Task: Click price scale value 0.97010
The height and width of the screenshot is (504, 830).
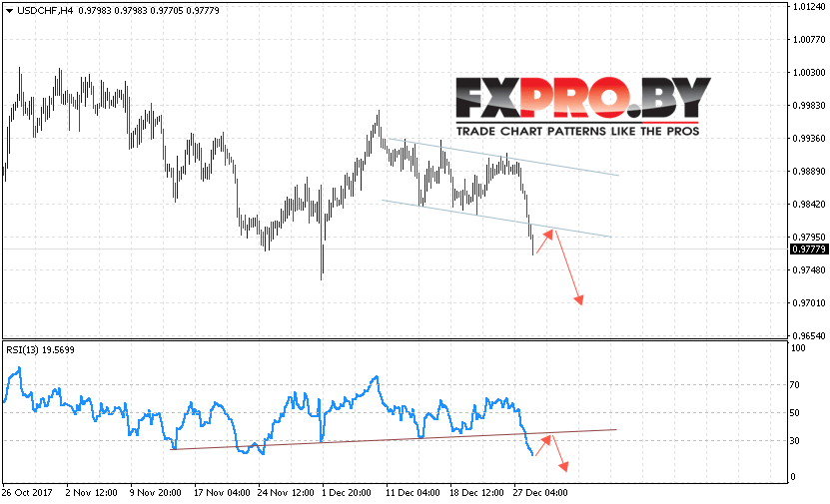Action: [x=809, y=303]
